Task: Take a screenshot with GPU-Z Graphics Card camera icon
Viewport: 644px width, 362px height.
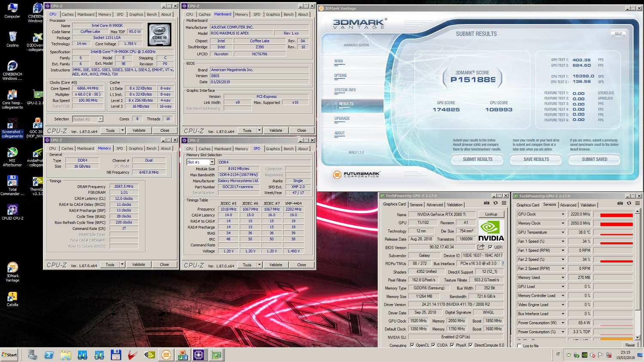Action: (486, 203)
